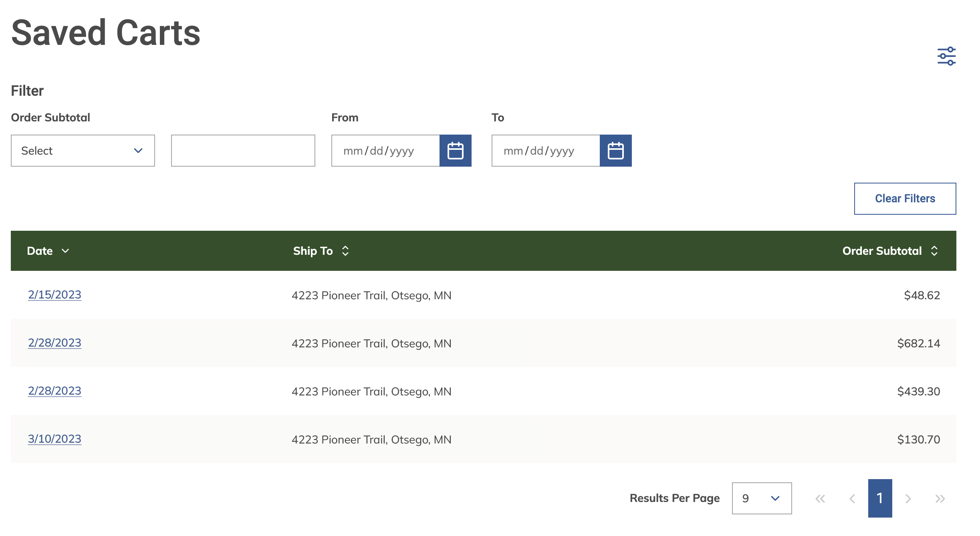Click the first page double-arrow
The image size is (980, 536).
tap(821, 498)
